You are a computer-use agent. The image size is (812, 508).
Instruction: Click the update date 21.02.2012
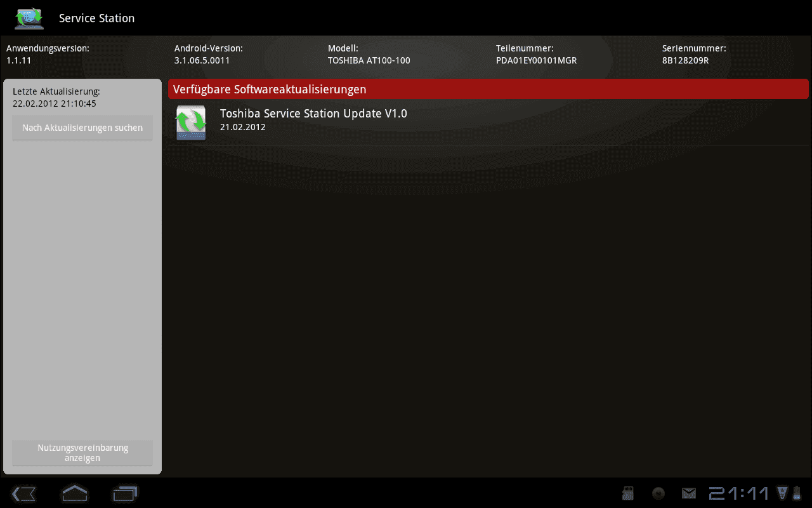[x=242, y=127]
